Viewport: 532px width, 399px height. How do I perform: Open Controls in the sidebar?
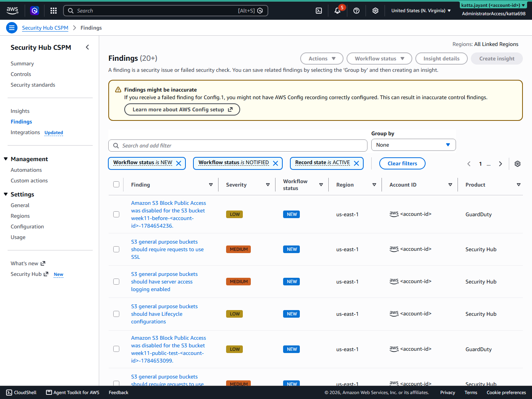(21, 74)
